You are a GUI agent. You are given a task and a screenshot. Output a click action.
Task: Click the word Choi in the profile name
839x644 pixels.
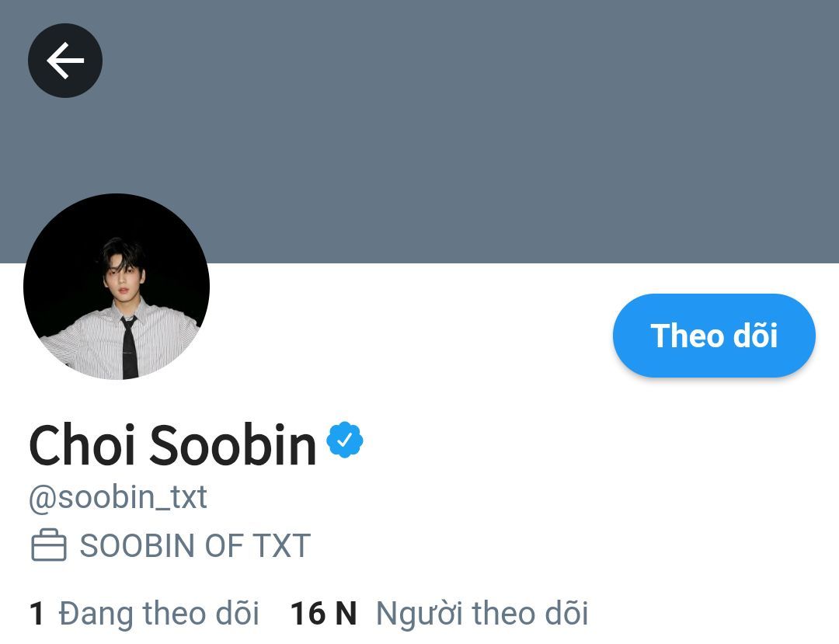coord(82,445)
